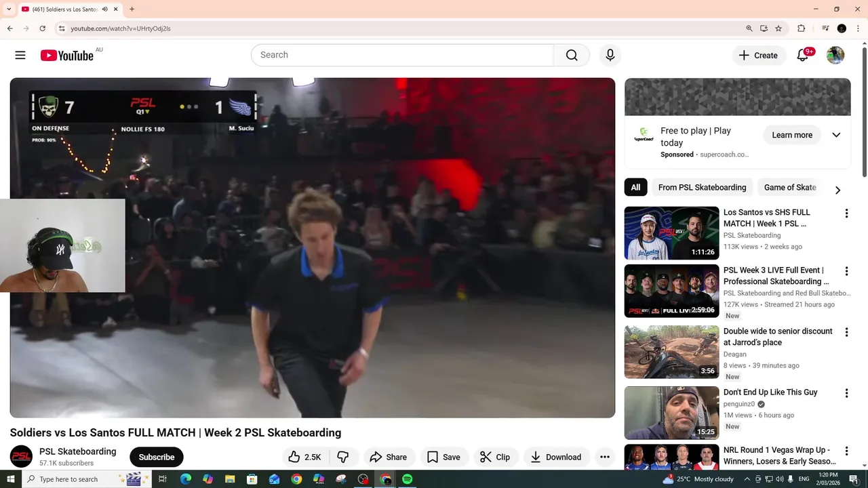Viewport: 868px width, 488px height.
Task: Reload the page in Chrome
Action: tap(42, 28)
